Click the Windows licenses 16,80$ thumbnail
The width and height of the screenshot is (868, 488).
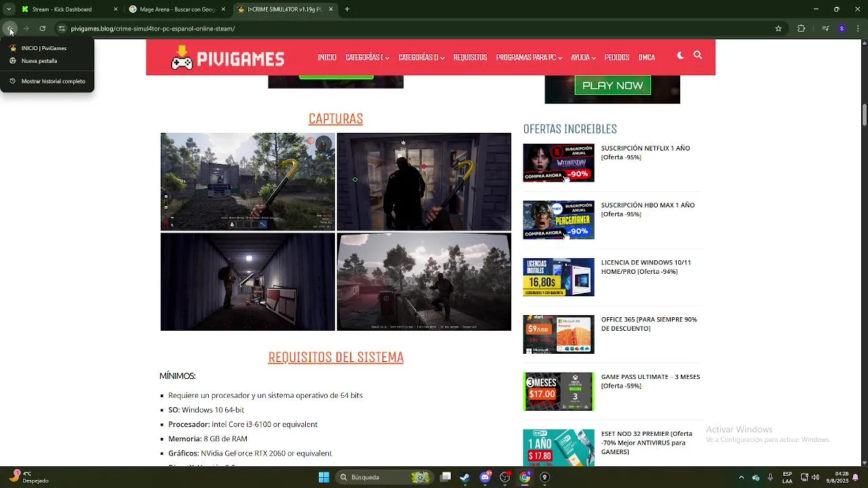tap(559, 277)
